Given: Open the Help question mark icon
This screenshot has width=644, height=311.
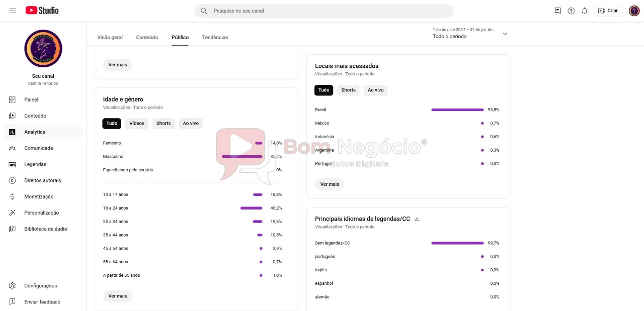Looking at the screenshot, I should pyautogui.click(x=571, y=11).
